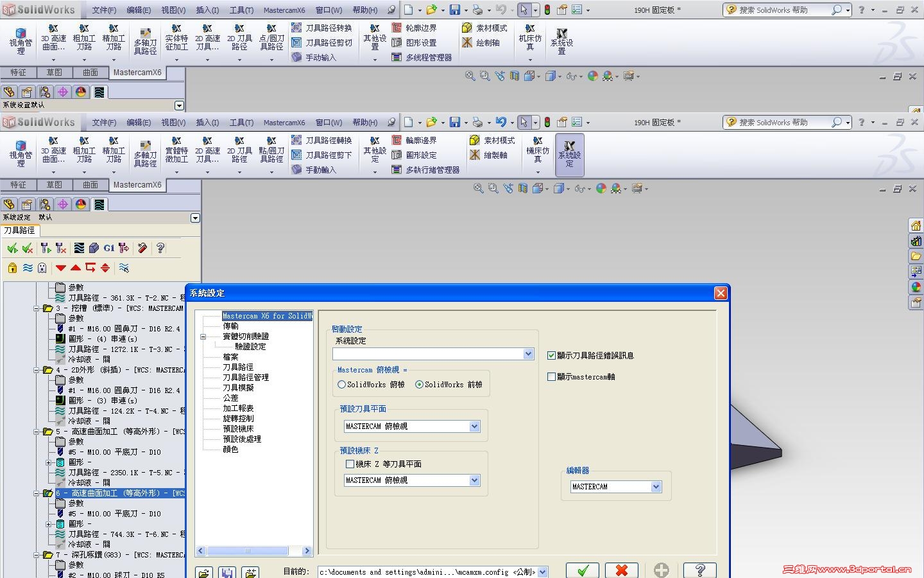Select SolidWorks 俯檢 radio button
This screenshot has height=578, width=924.
point(342,385)
